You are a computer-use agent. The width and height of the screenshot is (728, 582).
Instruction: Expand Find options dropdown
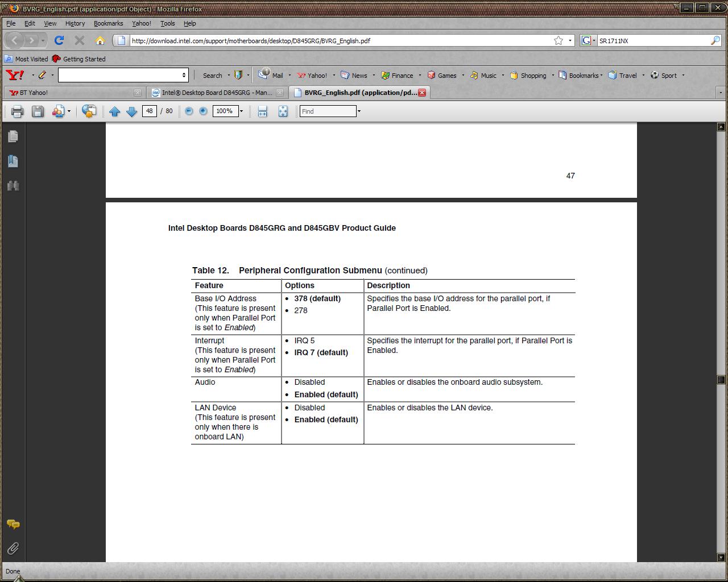359,111
